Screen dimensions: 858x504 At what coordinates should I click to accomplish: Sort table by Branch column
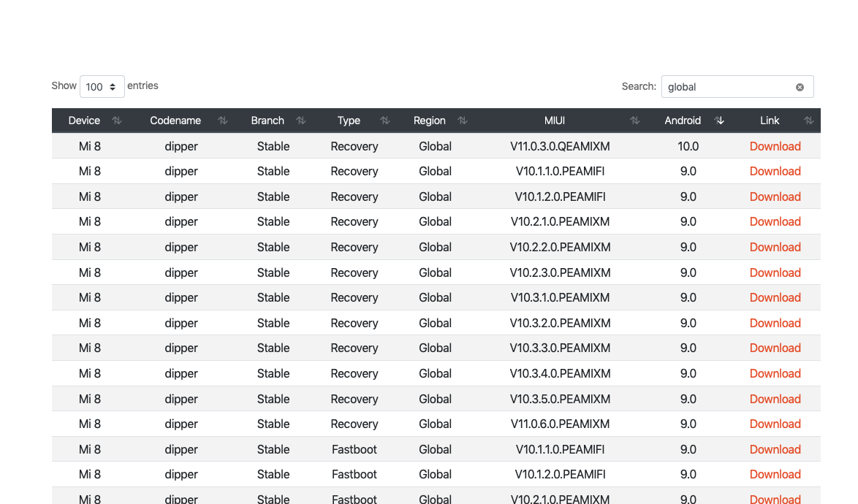(300, 121)
